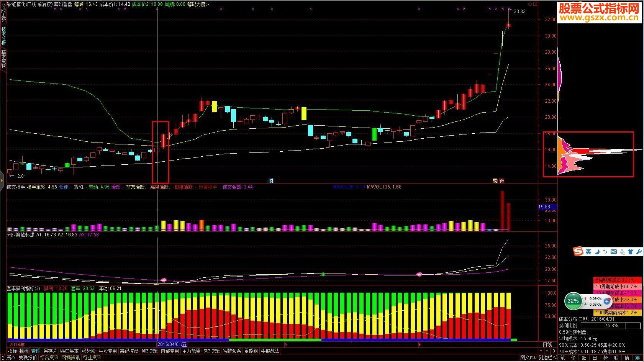
Task: Select the 联 sidebar tab
Action: click(x=616, y=358)
